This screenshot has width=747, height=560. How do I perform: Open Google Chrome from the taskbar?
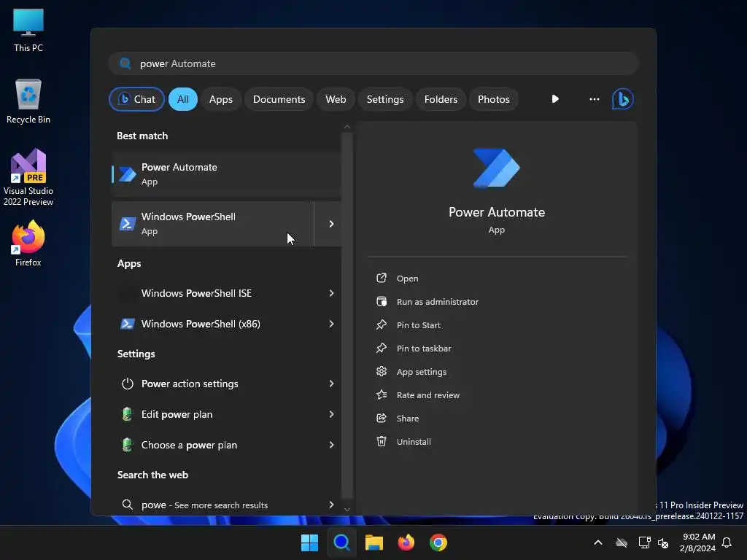click(x=438, y=542)
